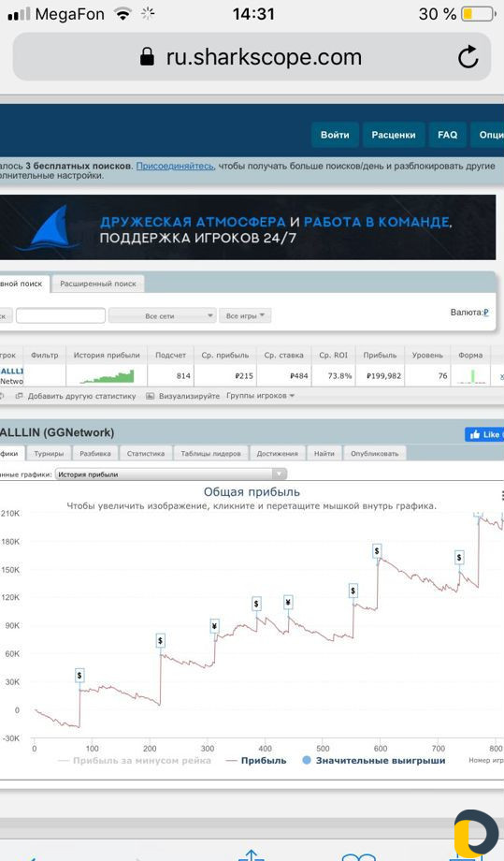504x861 pixels.
Task: Toggle the Прибыль legend series
Action: click(x=256, y=761)
